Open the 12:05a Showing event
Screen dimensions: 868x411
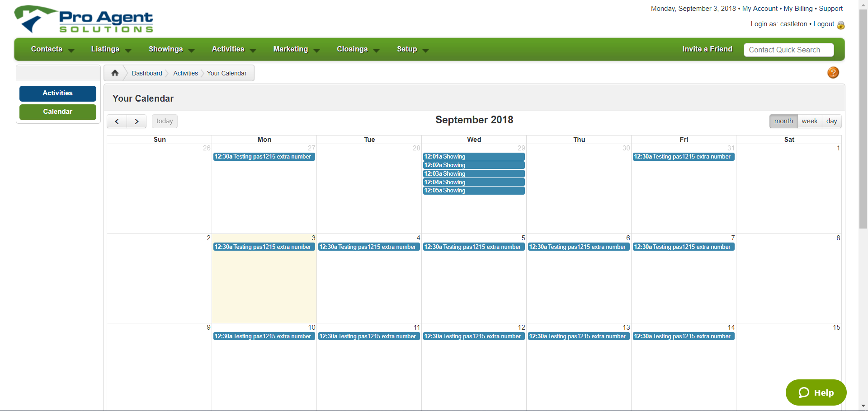click(474, 191)
